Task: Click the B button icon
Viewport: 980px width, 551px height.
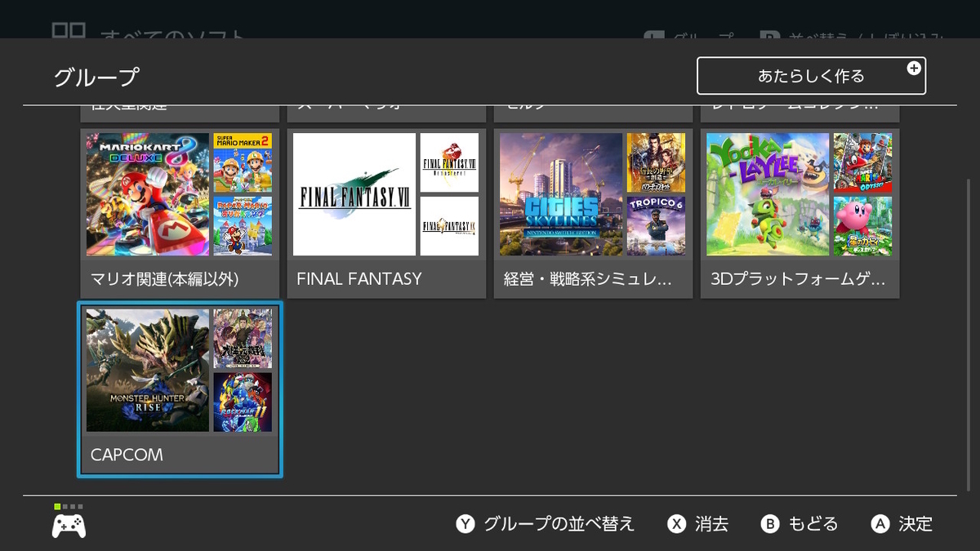Action: coord(770,524)
